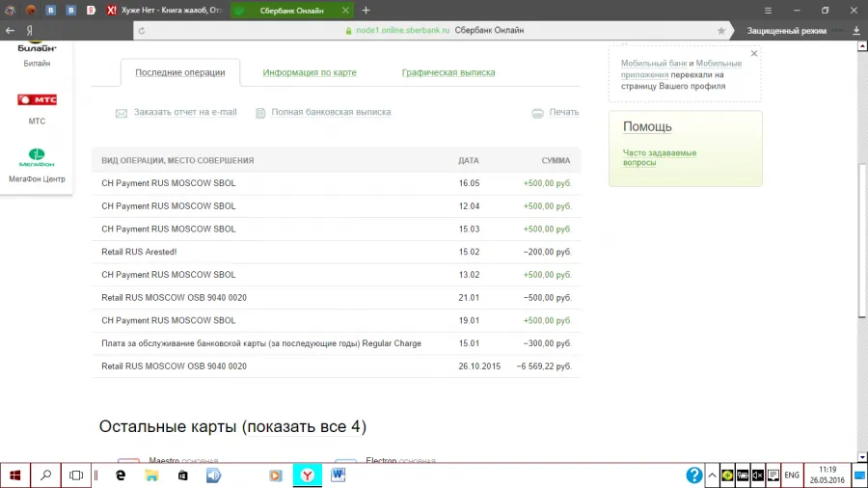This screenshot has height=488, width=868.
Task: Open the МегаФон Центр provider logo
Action: [37, 158]
